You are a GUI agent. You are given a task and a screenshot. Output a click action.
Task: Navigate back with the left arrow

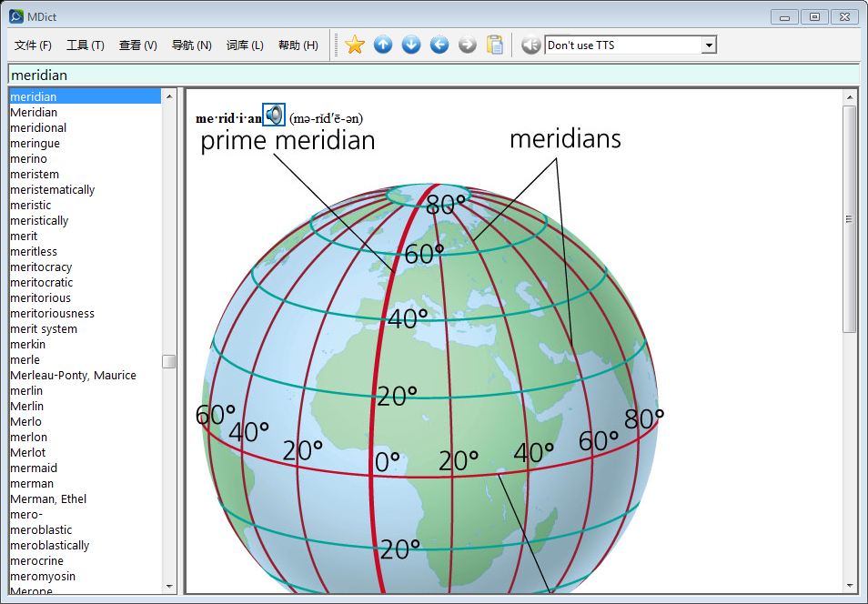439,45
